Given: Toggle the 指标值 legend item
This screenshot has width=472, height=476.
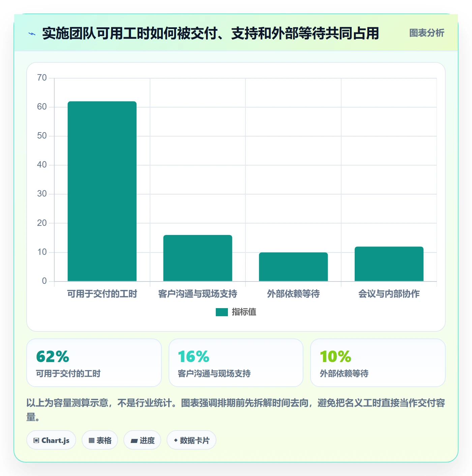Looking at the screenshot, I should pyautogui.click(x=236, y=312).
